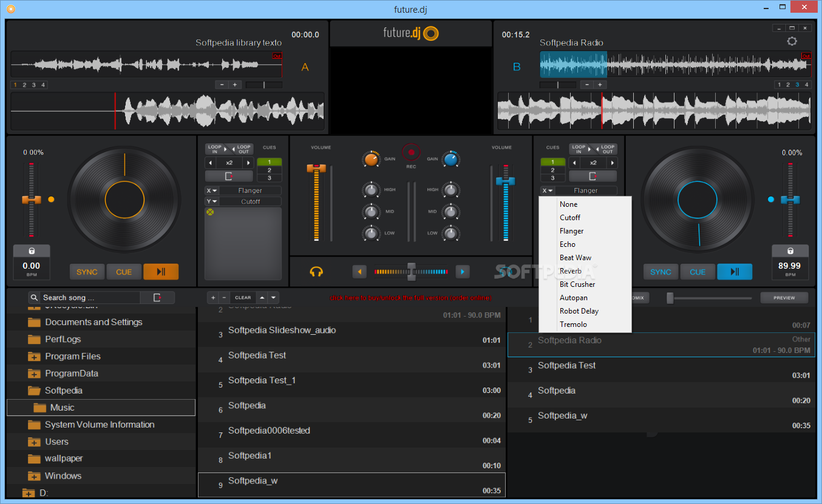Image resolution: width=822 pixels, height=504 pixels.
Task: Choose Autopan from the effect menu
Action: click(x=585, y=298)
